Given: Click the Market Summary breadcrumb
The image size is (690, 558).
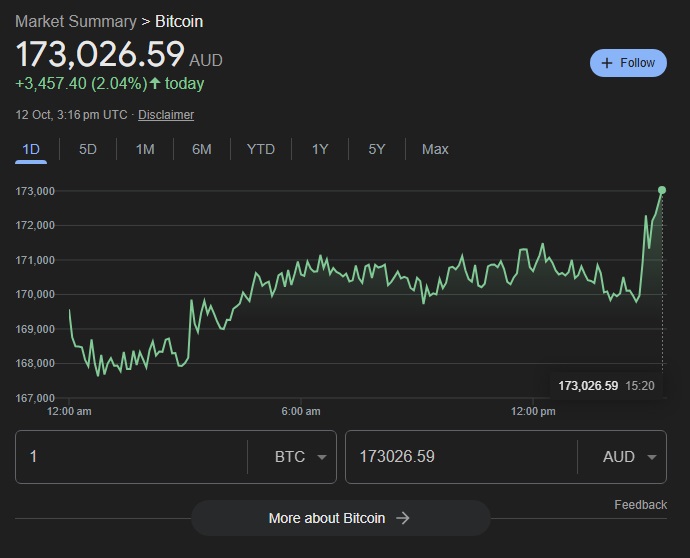Looking at the screenshot, I should click(76, 21).
